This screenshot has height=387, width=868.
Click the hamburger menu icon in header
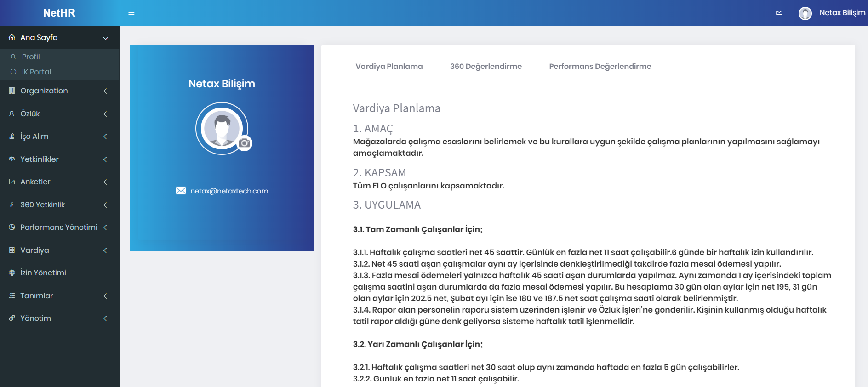click(x=131, y=13)
